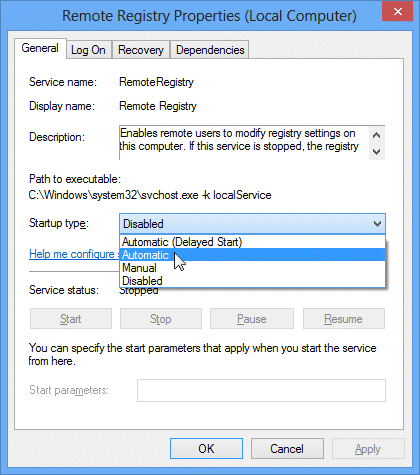Collapse the Startup type combo box arrow
Image resolution: width=420 pixels, height=475 pixels.
[x=377, y=224]
